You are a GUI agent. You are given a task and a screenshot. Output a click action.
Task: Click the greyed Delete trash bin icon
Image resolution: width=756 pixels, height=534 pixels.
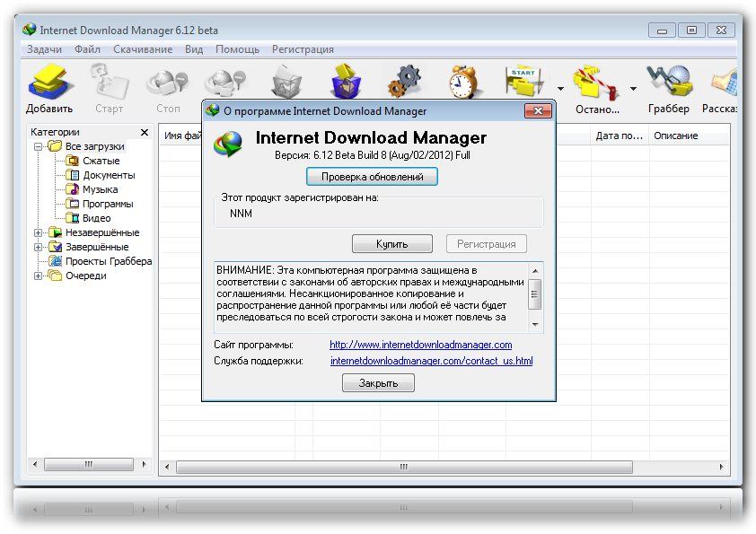tap(286, 83)
